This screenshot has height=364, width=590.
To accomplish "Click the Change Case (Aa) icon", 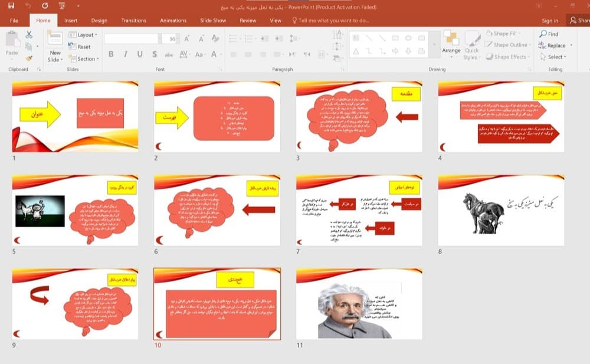I will coord(199,54).
